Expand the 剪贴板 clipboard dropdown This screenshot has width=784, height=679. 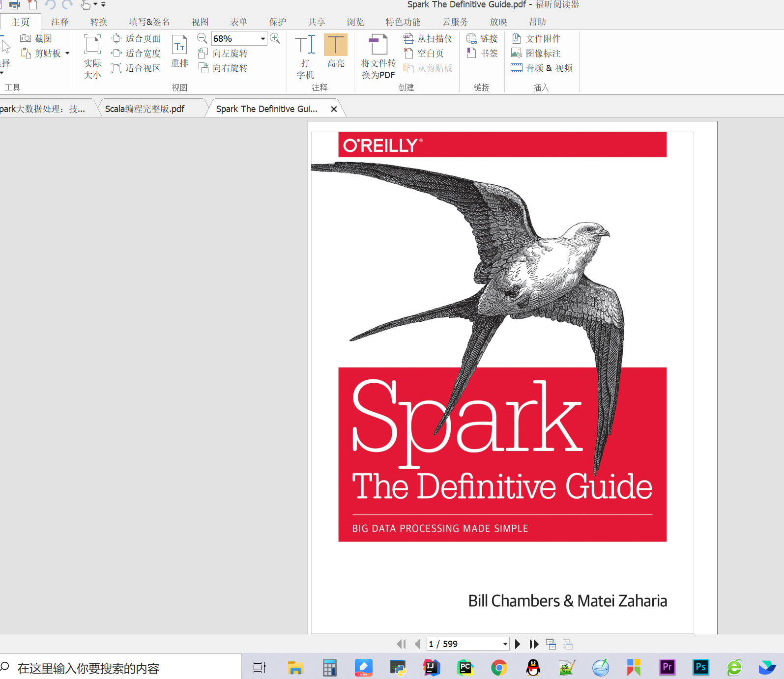pyautogui.click(x=67, y=53)
